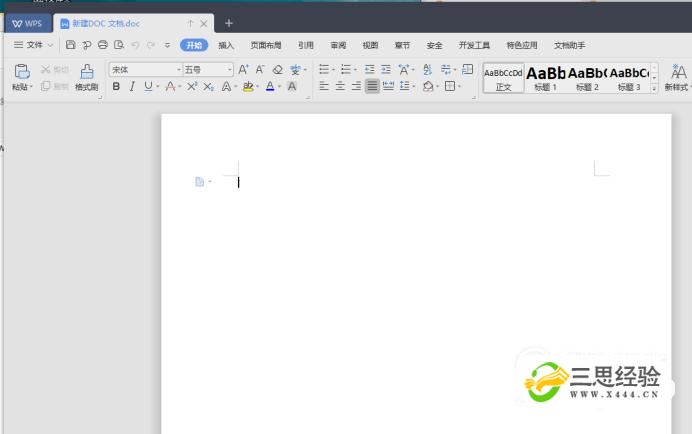Apply superscript with the X² icon
The height and width of the screenshot is (434, 692).
click(x=192, y=87)
